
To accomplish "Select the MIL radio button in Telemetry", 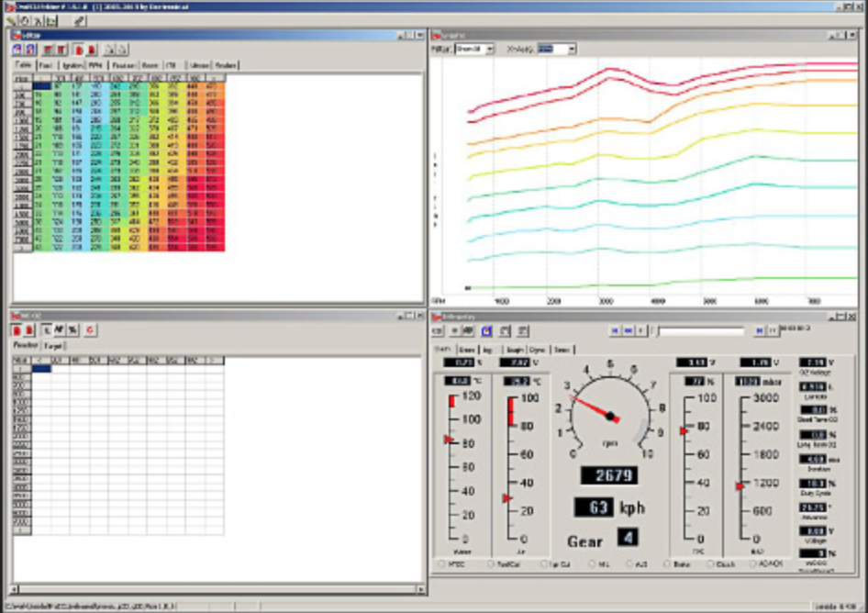I will pyautogui.click(x=591, y=564).
